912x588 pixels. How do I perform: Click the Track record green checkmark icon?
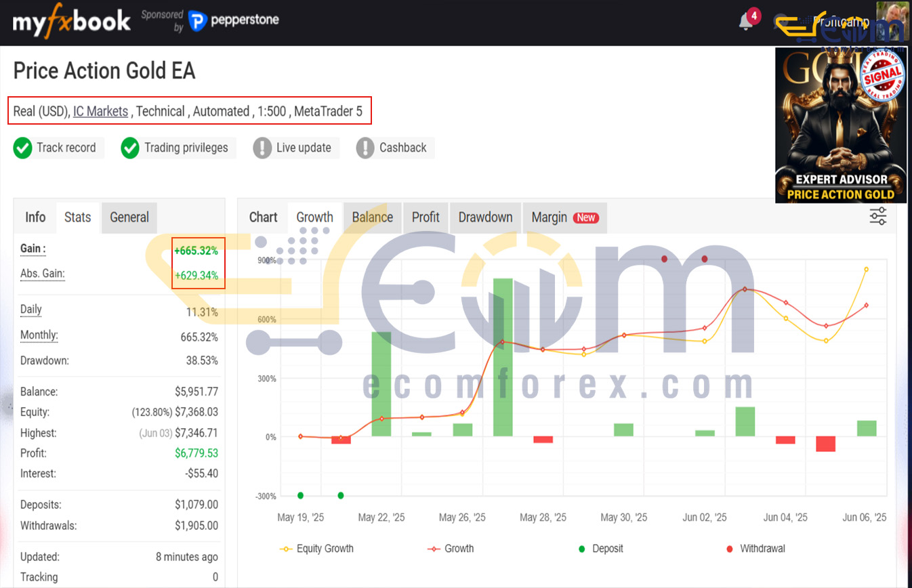tap(23, 148)
